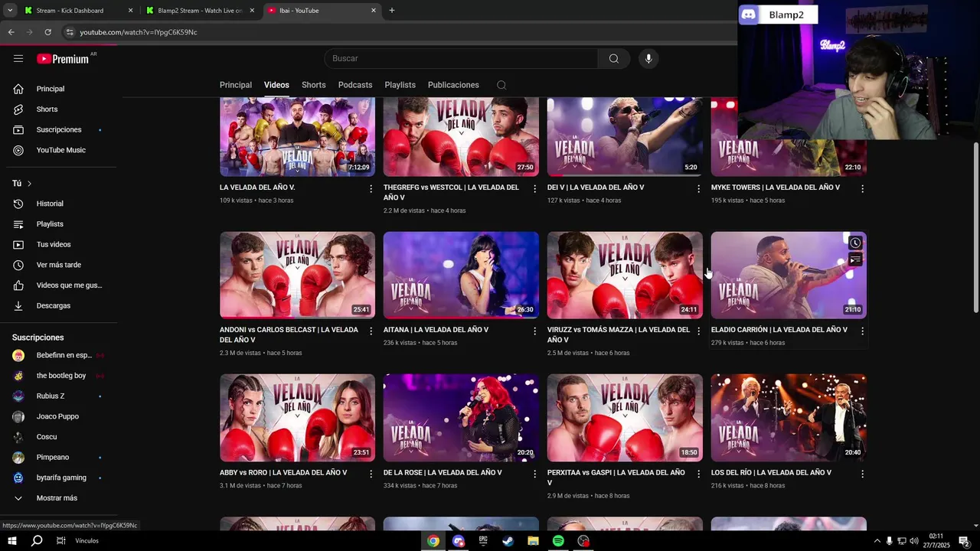Start voice search with microphone icon
This screenshot has height=551, width=980.
coord(648,58)
